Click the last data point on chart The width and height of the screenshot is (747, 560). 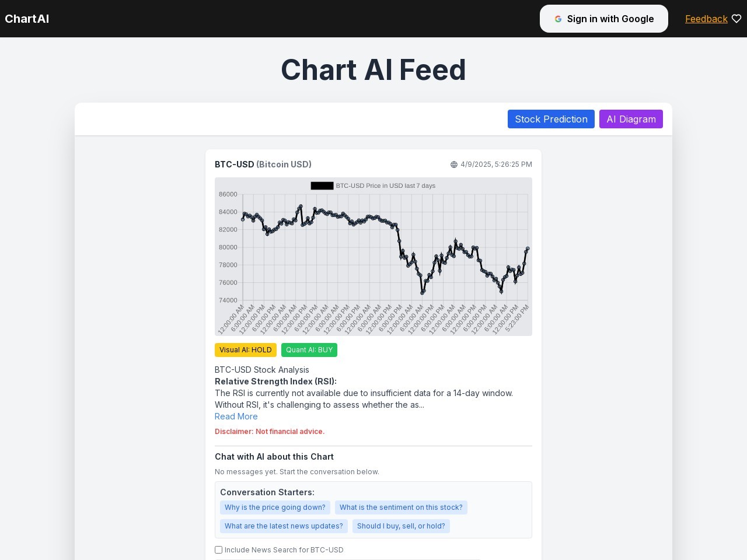click(528, 249)
